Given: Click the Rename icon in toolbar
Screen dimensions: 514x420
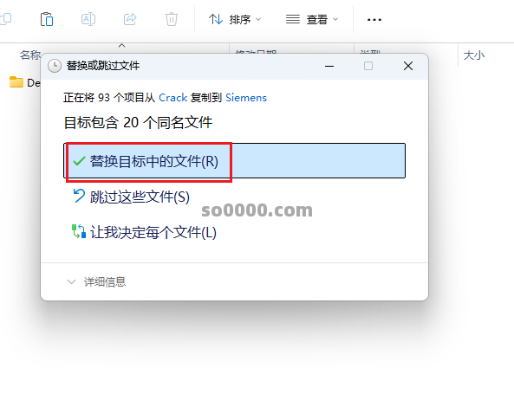Looking at the screenshot, I should coord(88,19).
